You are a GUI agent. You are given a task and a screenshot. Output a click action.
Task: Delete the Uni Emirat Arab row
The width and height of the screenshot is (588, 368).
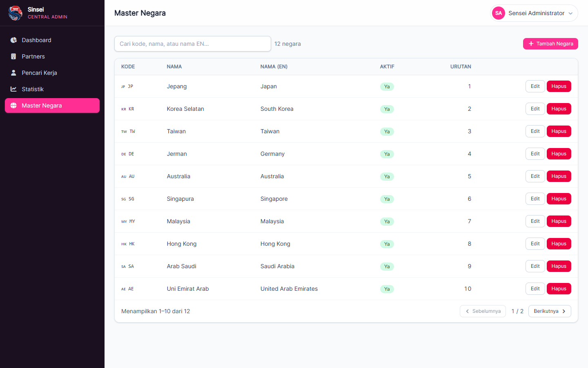point(559,289)
